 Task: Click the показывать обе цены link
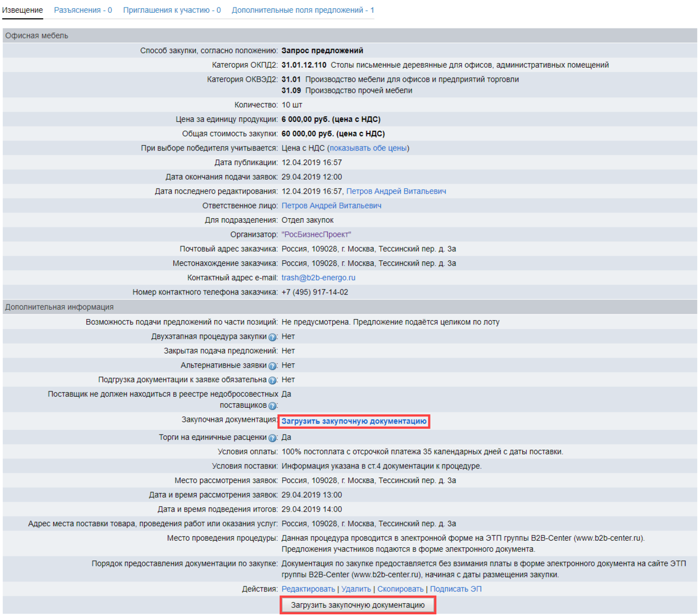coord(368,148)
